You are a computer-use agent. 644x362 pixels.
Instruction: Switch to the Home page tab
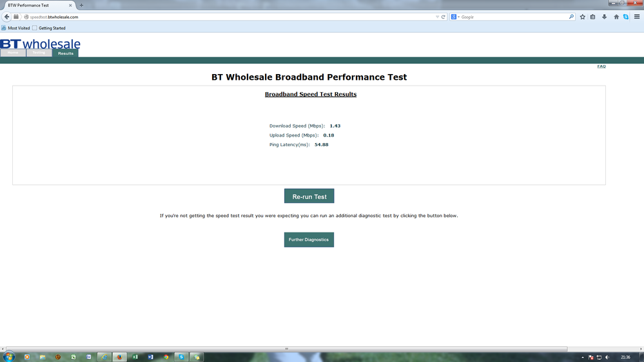[13, 53]
